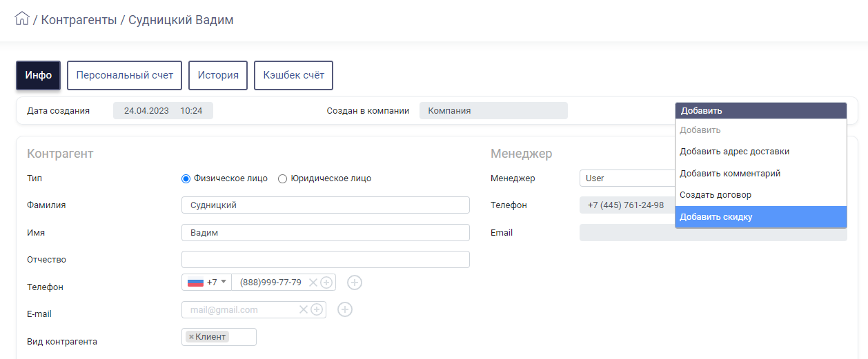Add another e-mail with large plus icon
Image resolution: width=868 pixels, height=359 pixels.
point(345,309)
